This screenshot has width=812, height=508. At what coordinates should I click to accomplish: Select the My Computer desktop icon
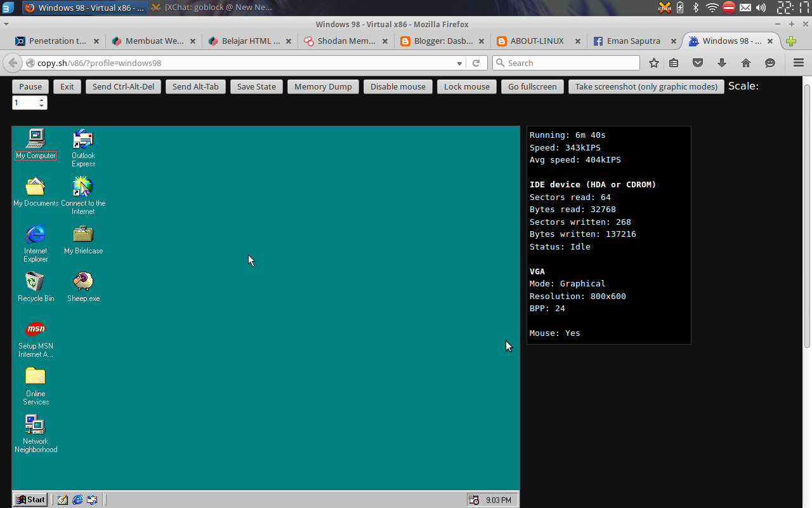tap(36, 144)
